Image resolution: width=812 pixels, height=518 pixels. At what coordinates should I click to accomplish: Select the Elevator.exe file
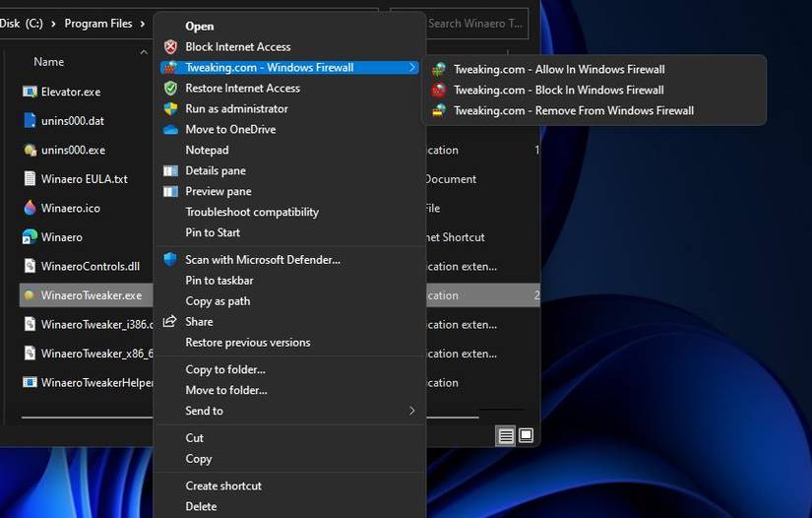pyautogui.click(x=70, y=92)
